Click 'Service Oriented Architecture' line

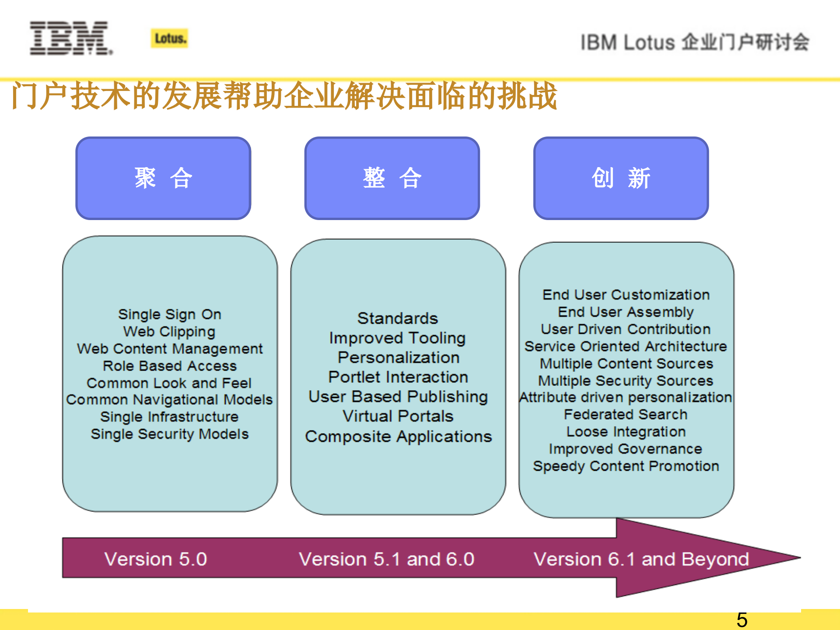pyautogui.click(x=626, y=346)
